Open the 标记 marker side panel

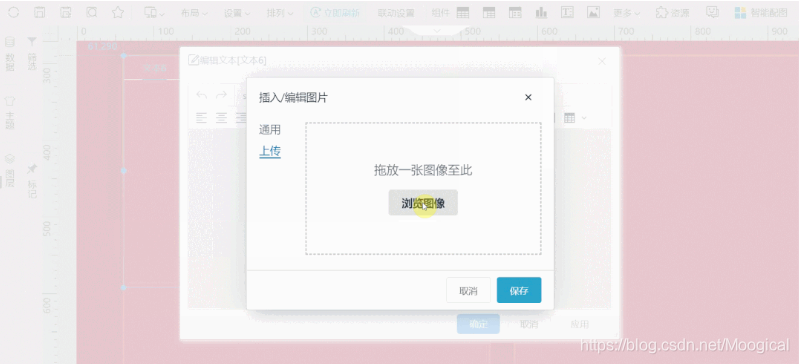click(x=32, y=181)
